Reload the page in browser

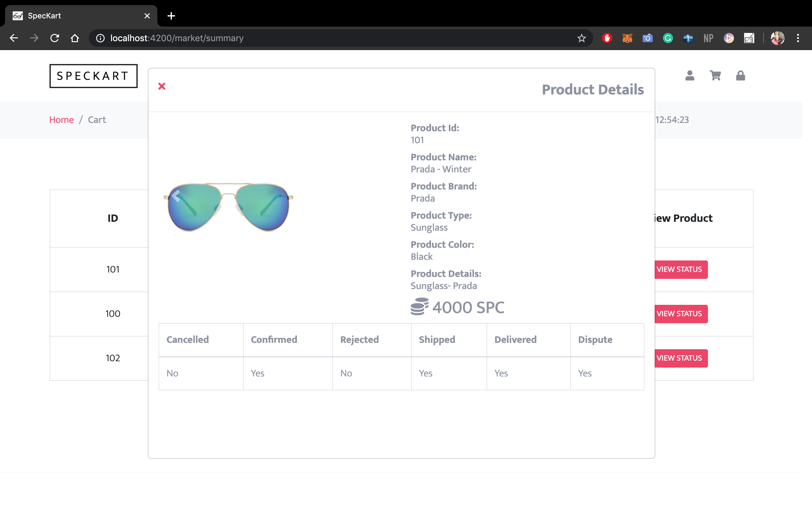pos(55,38)
